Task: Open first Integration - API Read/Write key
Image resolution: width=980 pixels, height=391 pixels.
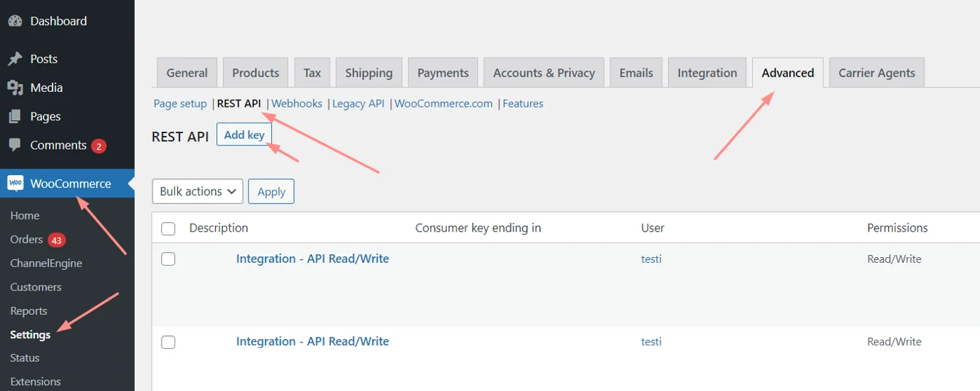Action: tap(313, 259)
